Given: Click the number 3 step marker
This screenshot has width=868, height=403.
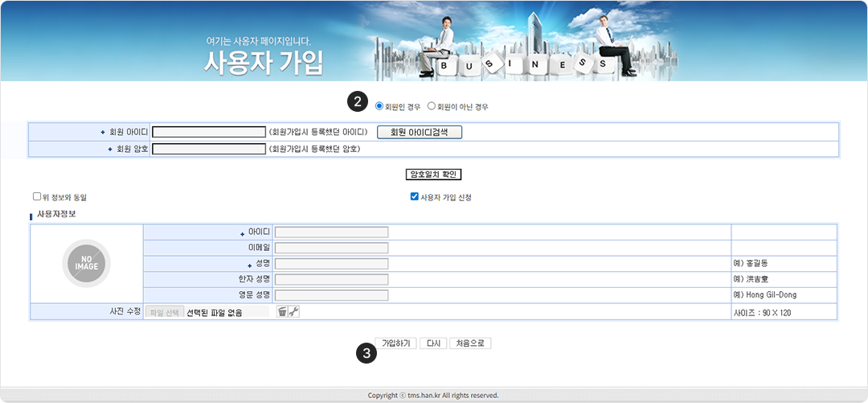Looking at the screenshot, I should click(x=366, y=352).
